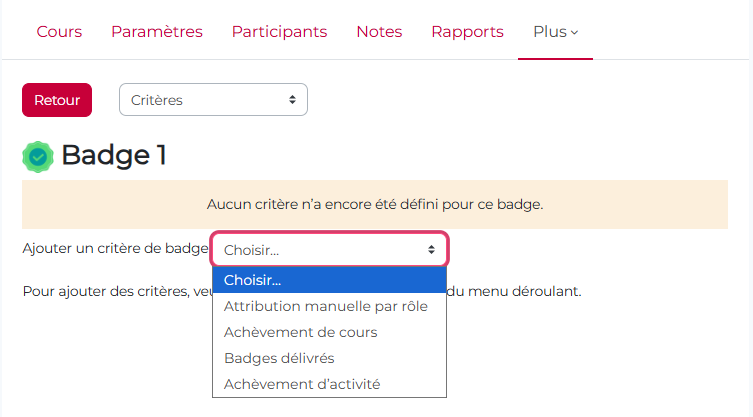Image resolution: width=753 pixels, height=417 pixels.
Task: Switch to the Paramètres tab
Action: coord(157,32)
